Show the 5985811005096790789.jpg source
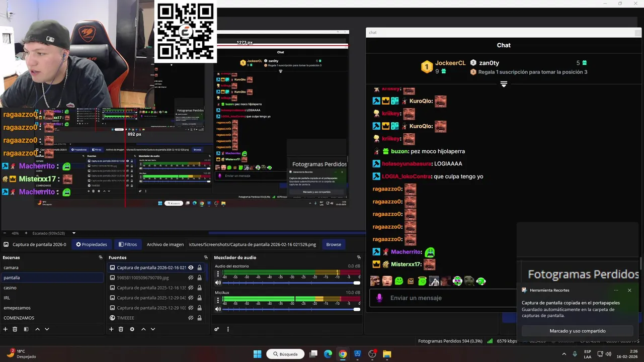Screen dimensions: 644x362 [191, 278]
